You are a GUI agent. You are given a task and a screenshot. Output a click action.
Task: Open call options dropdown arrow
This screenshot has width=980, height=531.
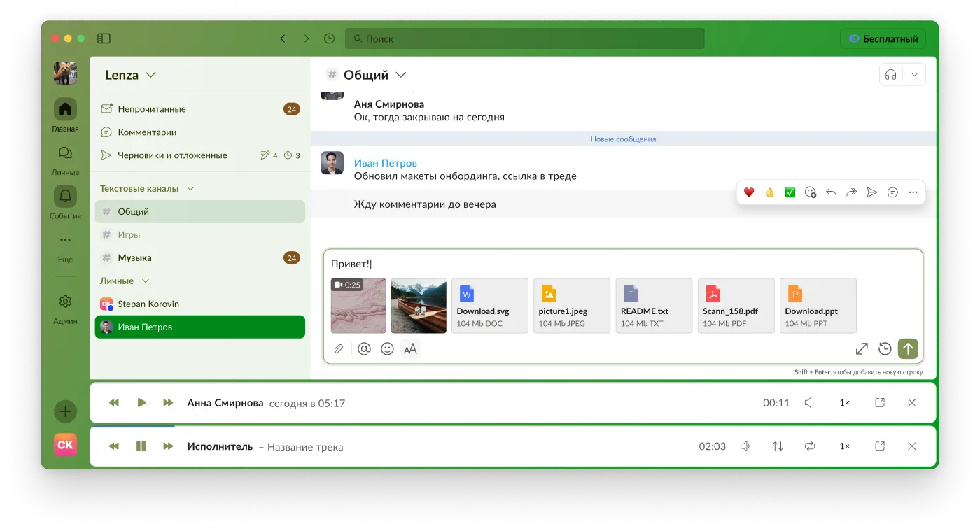914,75
